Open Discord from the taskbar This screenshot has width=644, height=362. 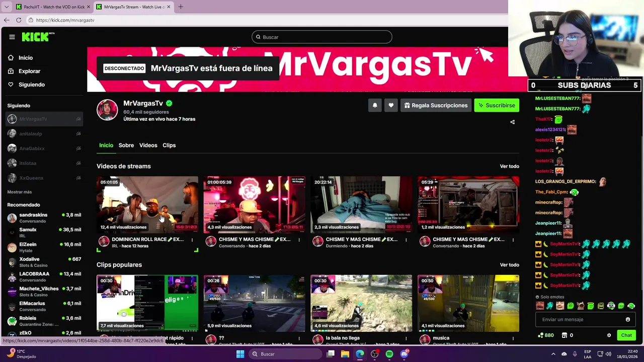(404, 354)
